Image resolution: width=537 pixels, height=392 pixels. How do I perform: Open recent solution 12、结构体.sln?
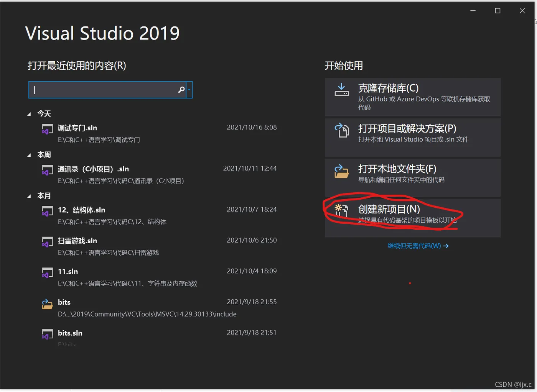[159, 215]
